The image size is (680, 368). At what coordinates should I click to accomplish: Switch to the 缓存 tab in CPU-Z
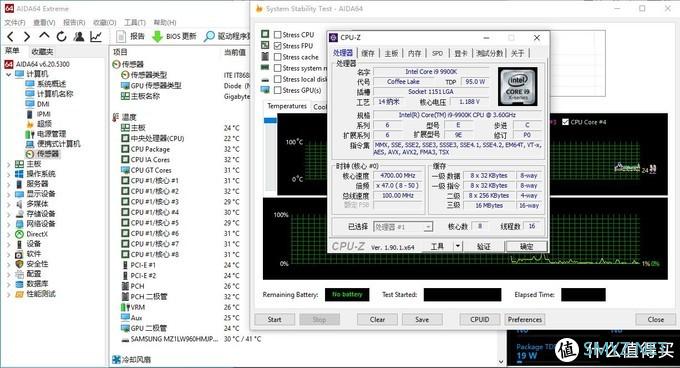(368, 53)
